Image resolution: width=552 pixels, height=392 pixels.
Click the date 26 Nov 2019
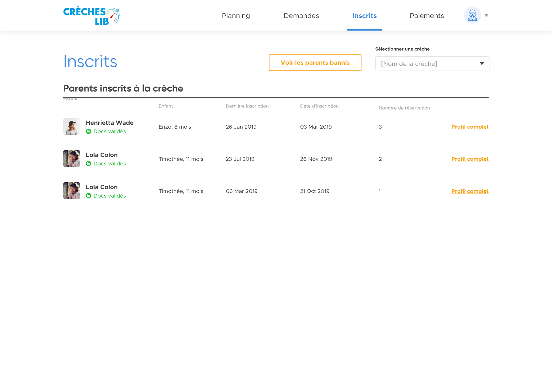tap(316, 159)
